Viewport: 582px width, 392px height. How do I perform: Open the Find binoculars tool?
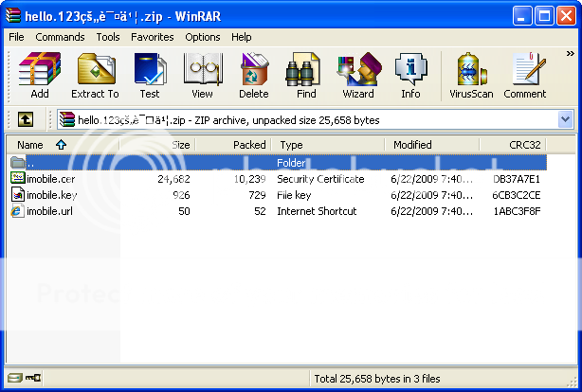coord(306,76)
